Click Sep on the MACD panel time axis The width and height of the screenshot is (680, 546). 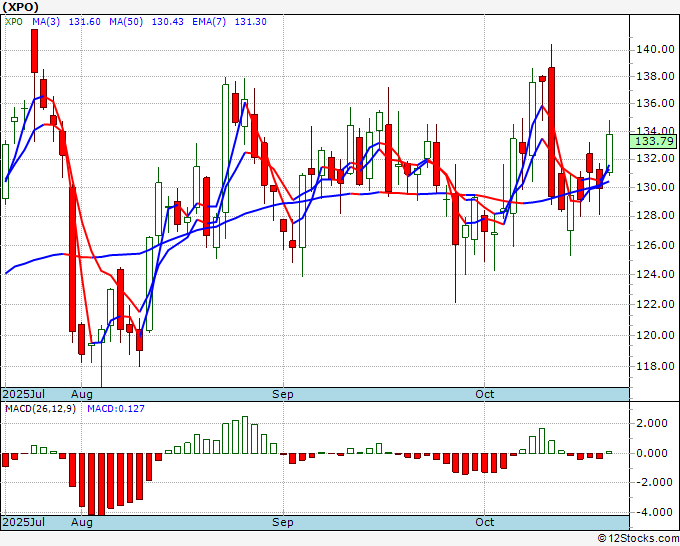coord(283,522)
